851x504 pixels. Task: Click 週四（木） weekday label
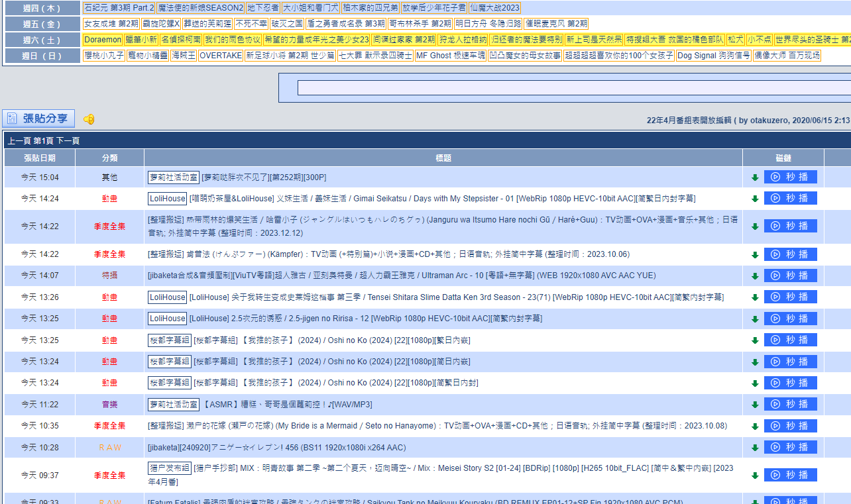[x=42, y=8]
